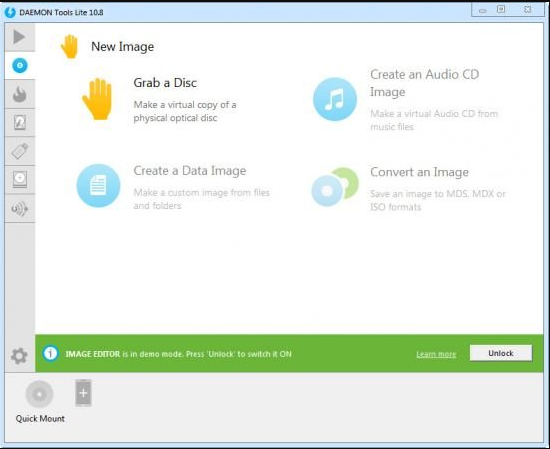Open the Burn flame sidebar icon
Screen dimensions: 550x449
(20, 94)
